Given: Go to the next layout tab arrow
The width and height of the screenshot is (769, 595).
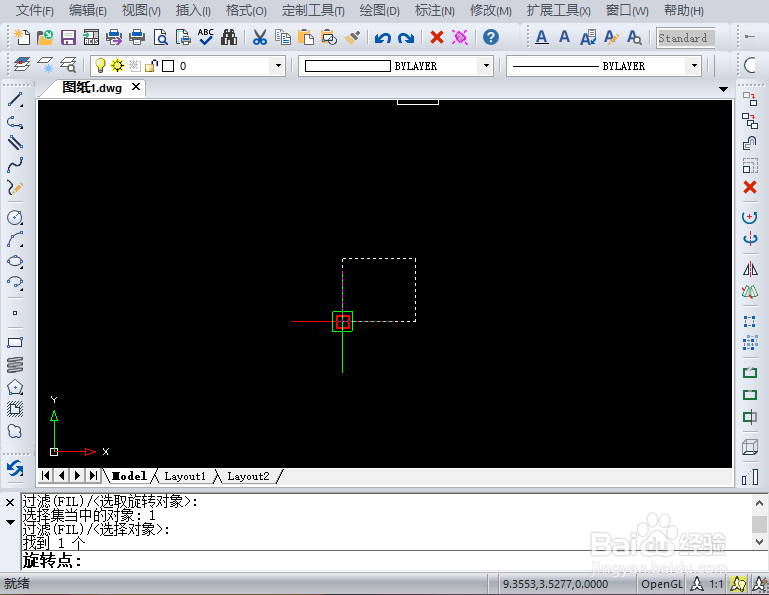Looking at the screenshot, I should (77, 475).
